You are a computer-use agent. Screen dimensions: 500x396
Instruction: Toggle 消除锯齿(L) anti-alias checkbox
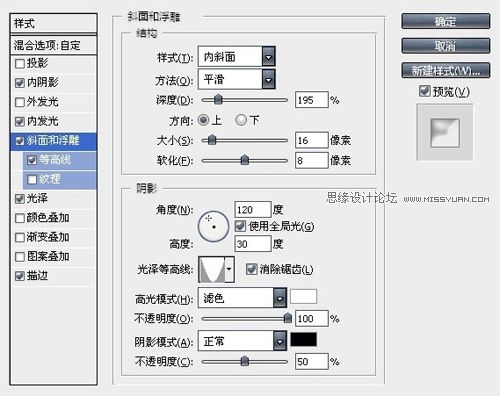tap(251, 269)
